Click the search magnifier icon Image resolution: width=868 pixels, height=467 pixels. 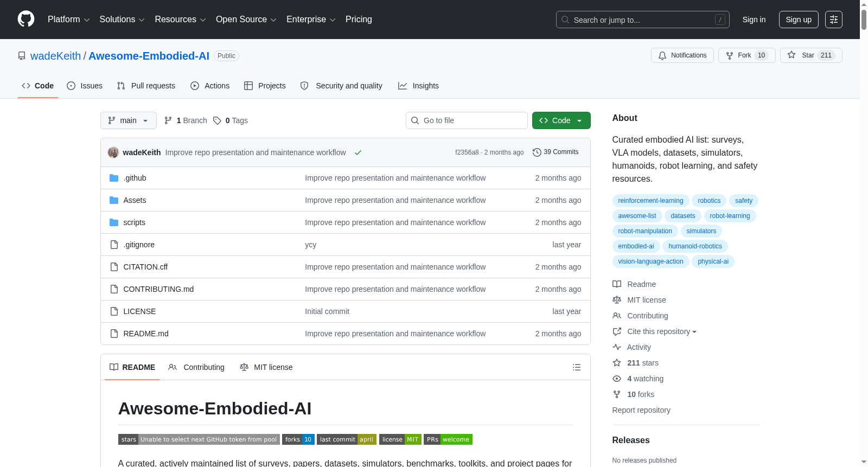click(x=565, y=20)
